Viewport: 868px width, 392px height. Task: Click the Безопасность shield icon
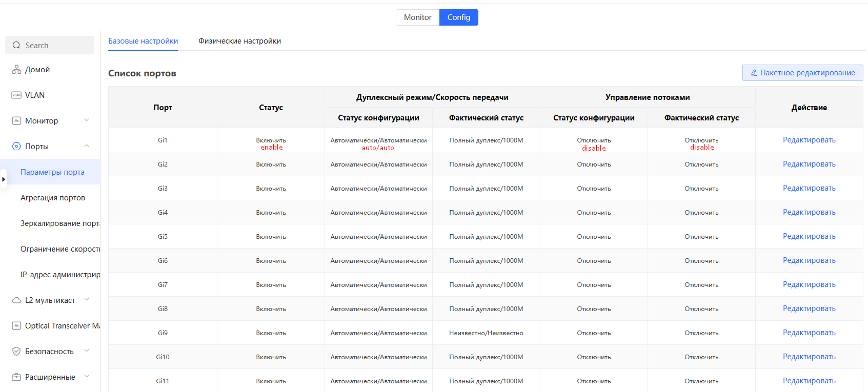(16, 352)
